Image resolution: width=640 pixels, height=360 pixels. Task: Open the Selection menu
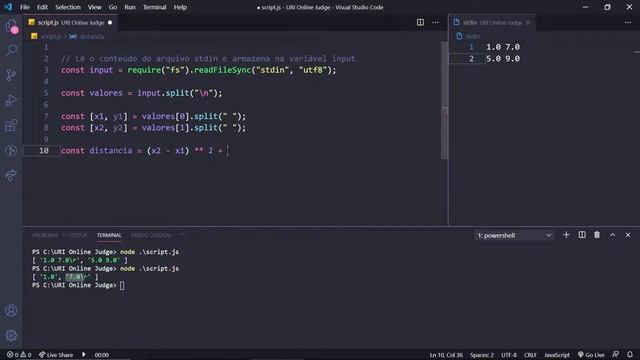click(x=68, y=7)
